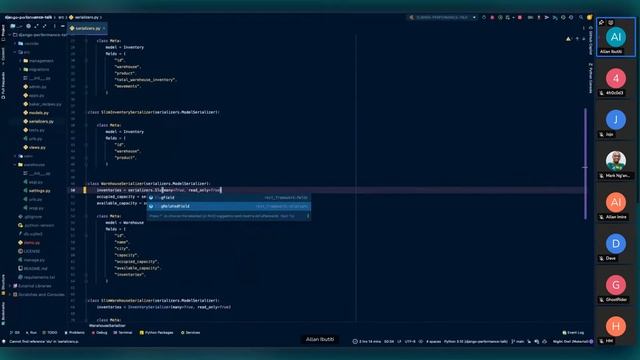Screen dimensions: 640x360
Task: Click the error message in status bar
Action: (44, 342)
